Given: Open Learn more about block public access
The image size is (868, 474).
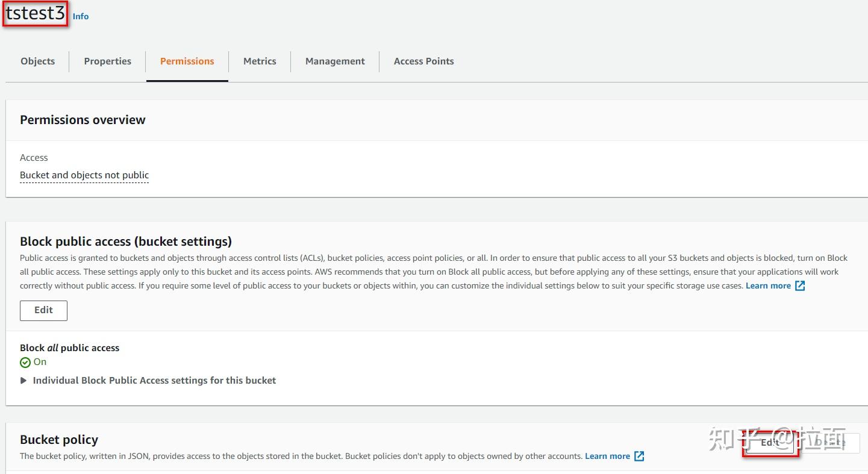Looking at the screenshot, I should [768, 285].
